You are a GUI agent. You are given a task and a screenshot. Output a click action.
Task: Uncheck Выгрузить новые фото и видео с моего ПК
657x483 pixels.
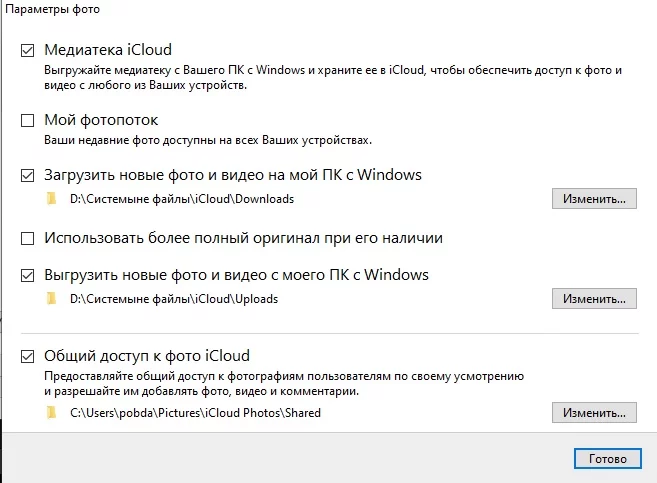(27, 275)
